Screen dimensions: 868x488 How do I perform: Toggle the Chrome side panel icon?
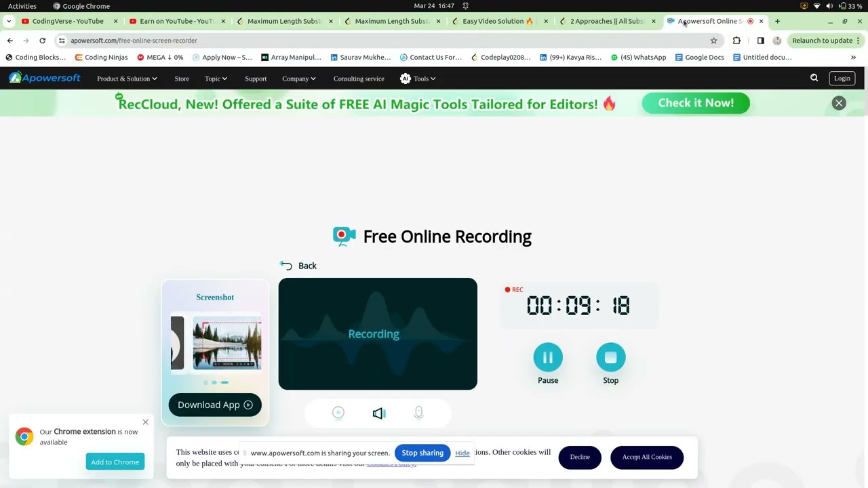pyautogui.click(x=760, y=41)
